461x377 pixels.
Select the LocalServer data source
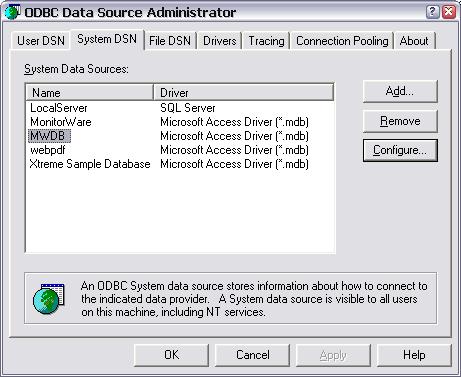pos(59,108)
